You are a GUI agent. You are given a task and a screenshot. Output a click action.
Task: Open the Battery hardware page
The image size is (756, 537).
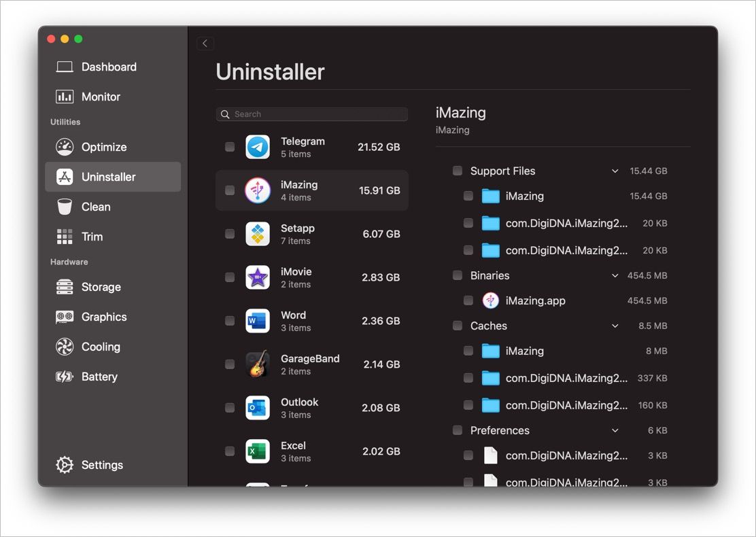(113, 377)
